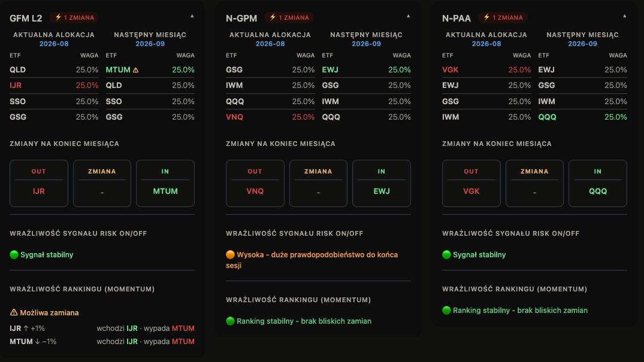Click the red VGK row in N-PAA current allocation

point(486,70)
